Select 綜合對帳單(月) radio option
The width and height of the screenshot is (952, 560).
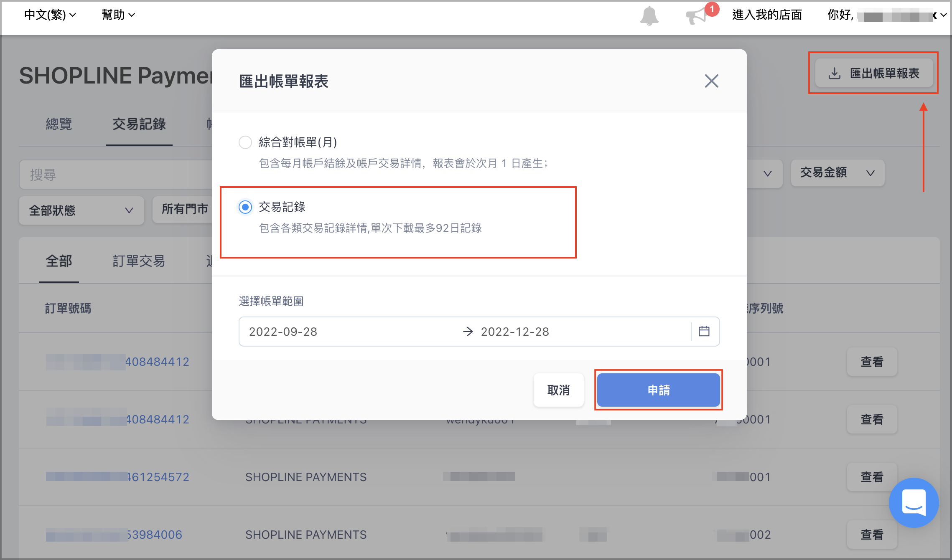[x=245, y=142]
